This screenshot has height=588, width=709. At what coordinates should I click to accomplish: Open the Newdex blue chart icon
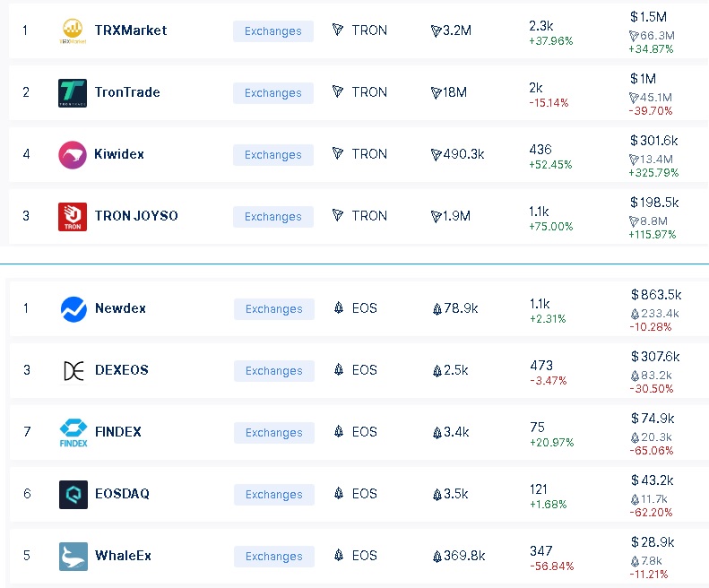point(73,309)
